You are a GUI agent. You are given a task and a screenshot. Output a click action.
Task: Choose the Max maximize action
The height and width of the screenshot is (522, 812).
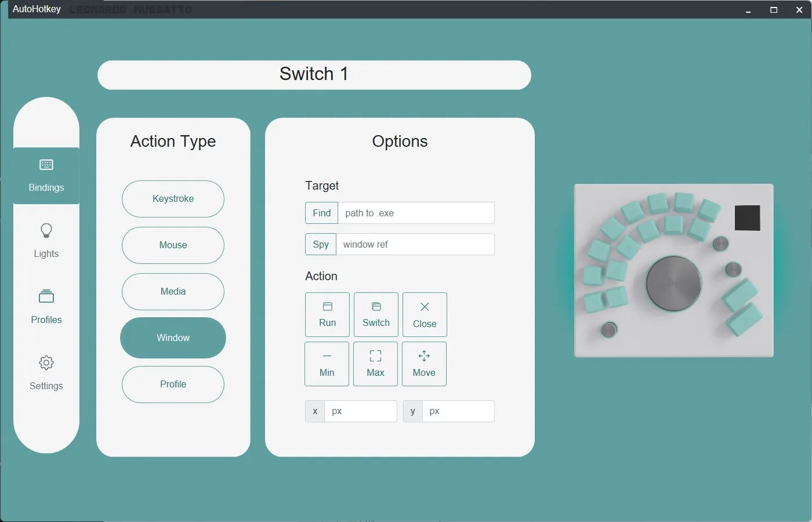375,364
